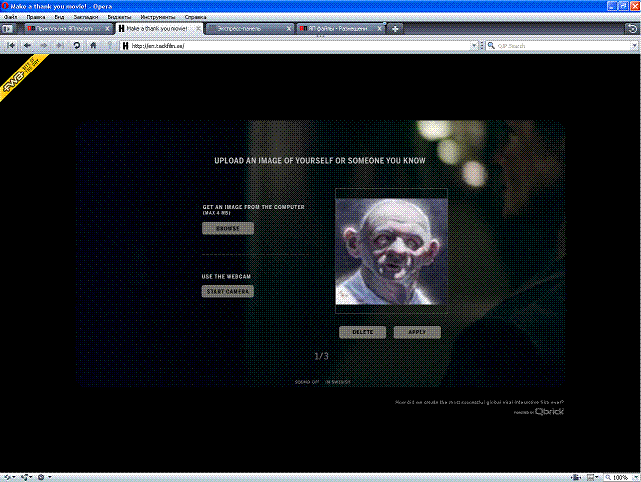Toggle sound off on the page
The height and width of the screenshot is (482, 641).
(x=307, y=381)
